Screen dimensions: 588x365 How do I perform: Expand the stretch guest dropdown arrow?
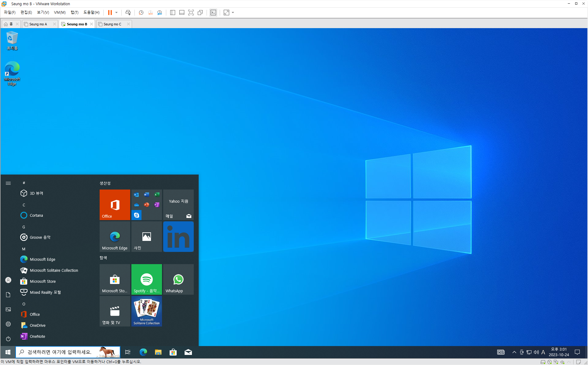click(233, 13)
